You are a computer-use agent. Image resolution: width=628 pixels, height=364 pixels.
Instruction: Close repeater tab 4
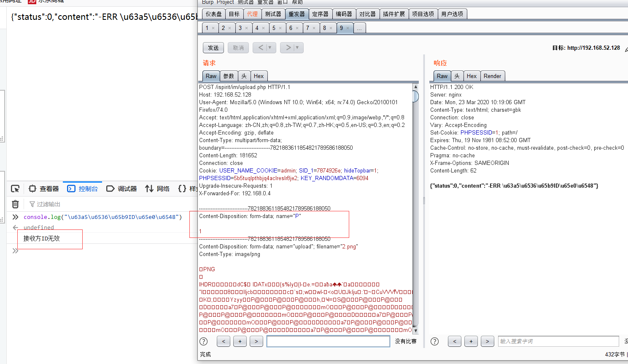[263, 28]
